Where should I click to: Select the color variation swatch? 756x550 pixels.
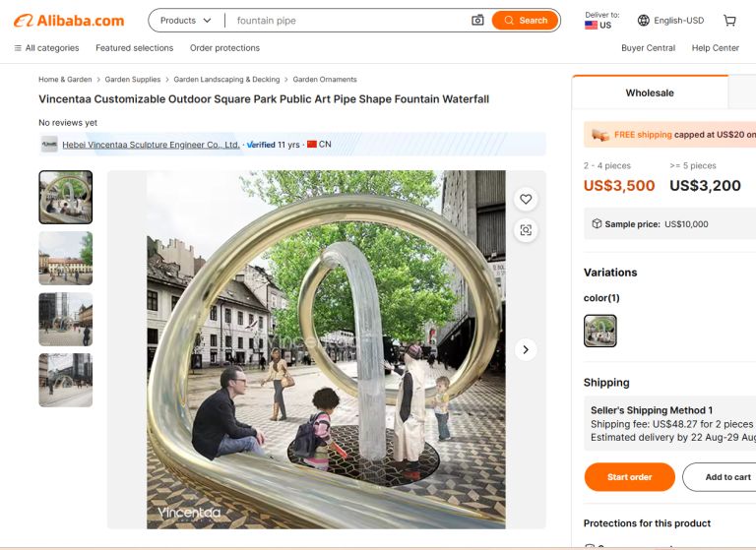[599, 331]
